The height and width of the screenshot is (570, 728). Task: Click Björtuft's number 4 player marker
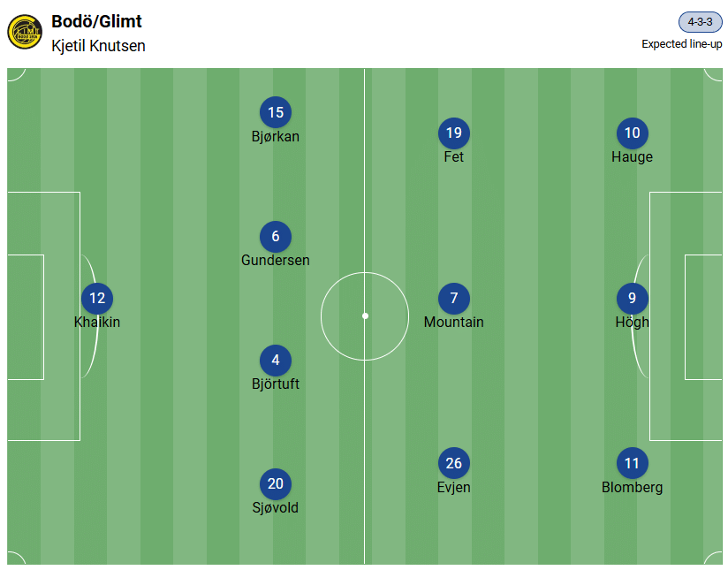click(276, 361)
